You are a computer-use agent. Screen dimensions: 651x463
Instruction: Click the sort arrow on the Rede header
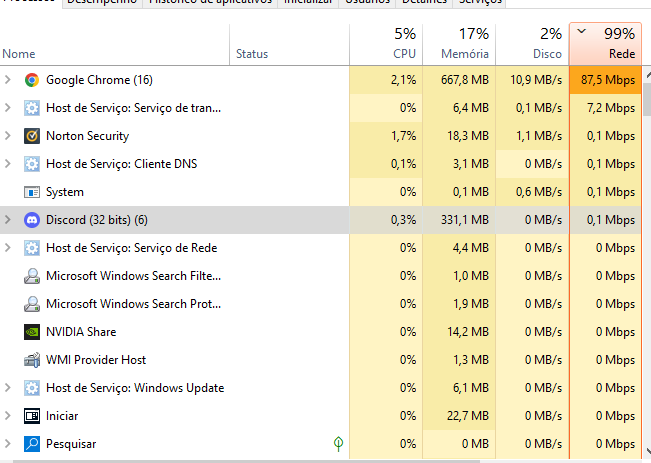tap(582, 31)
